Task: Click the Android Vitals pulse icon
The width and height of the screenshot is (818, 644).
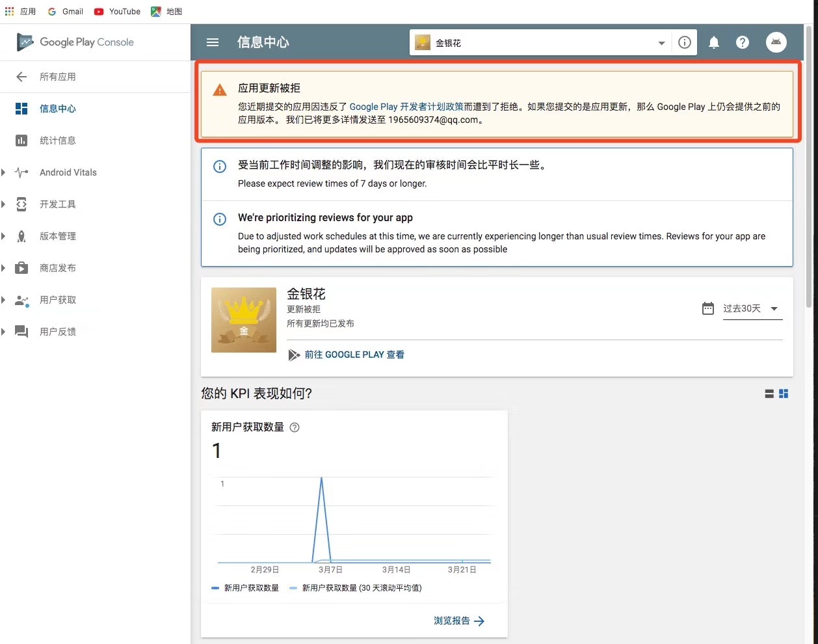Action: click(x=21, y=172)
